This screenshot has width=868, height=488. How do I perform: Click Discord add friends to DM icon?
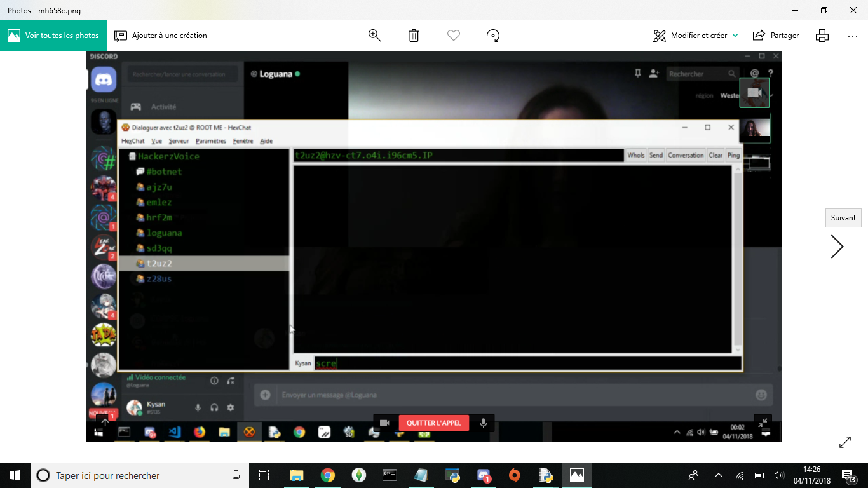[653, 74]
